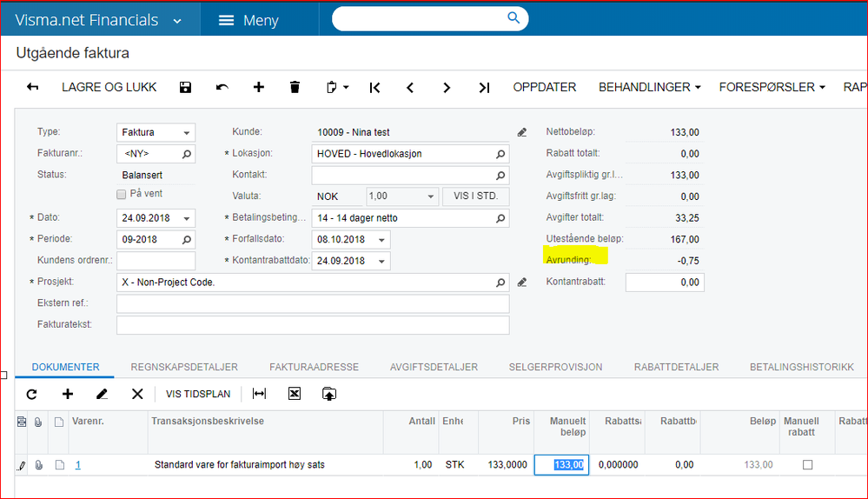Screen dimensions: 868x499
Task: Click the undo icon in toolbar
Action: pos(222,87)
